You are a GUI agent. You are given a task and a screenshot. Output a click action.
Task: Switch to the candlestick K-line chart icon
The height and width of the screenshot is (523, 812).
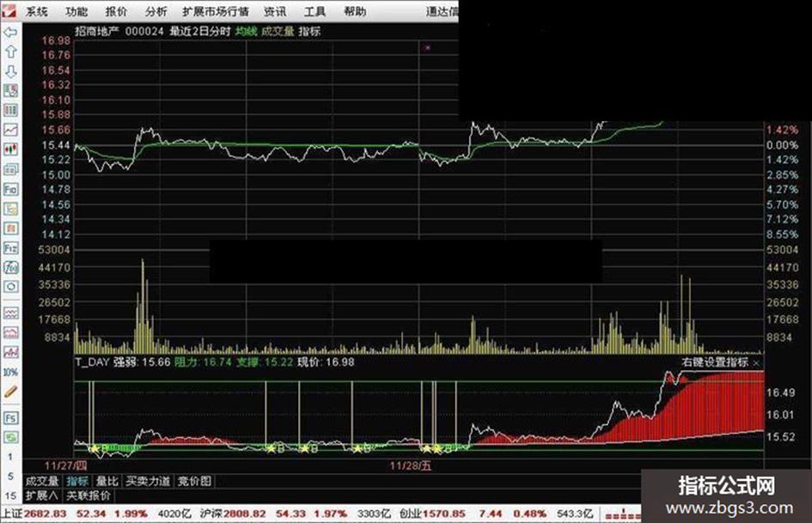click(10, 149)
